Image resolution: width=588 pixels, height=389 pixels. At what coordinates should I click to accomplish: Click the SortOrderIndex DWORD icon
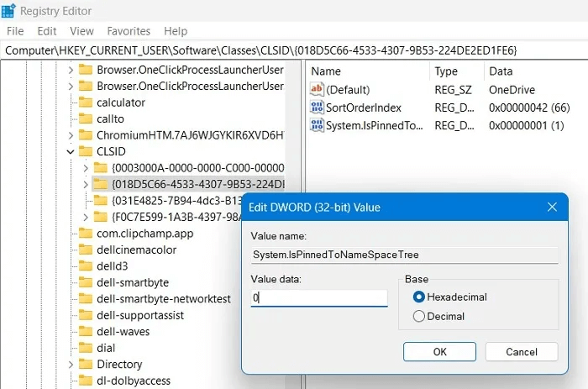tap(317, 108)
